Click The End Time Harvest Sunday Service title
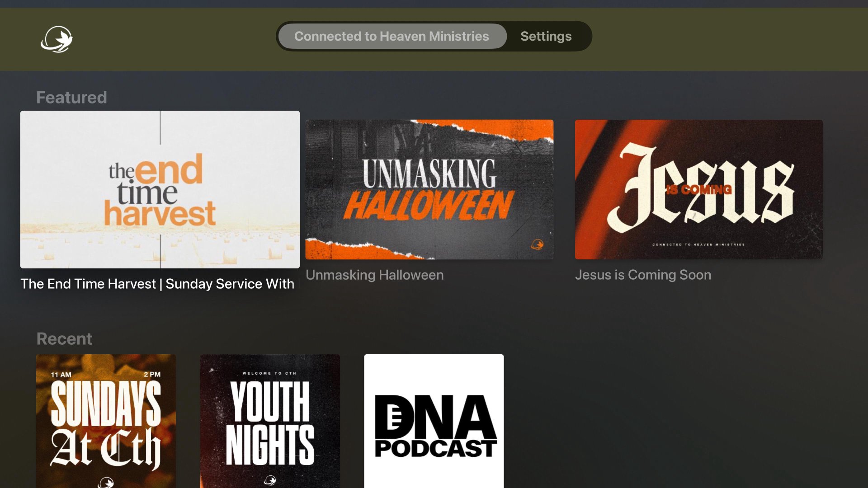This screenshot has width=868, height=488. coord(157,284)
